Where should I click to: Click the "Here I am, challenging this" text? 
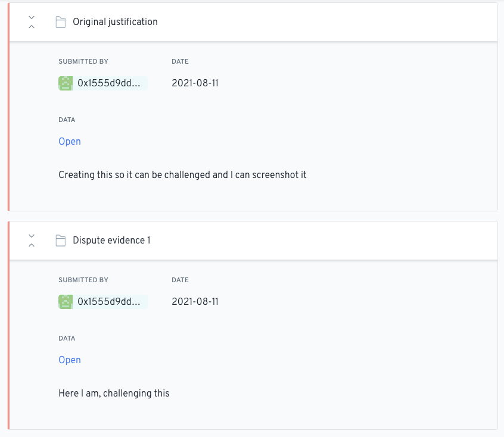point(114,394)
